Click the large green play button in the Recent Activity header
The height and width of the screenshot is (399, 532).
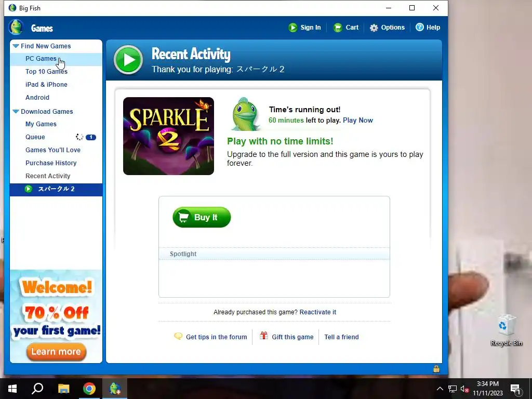(128, 60)
